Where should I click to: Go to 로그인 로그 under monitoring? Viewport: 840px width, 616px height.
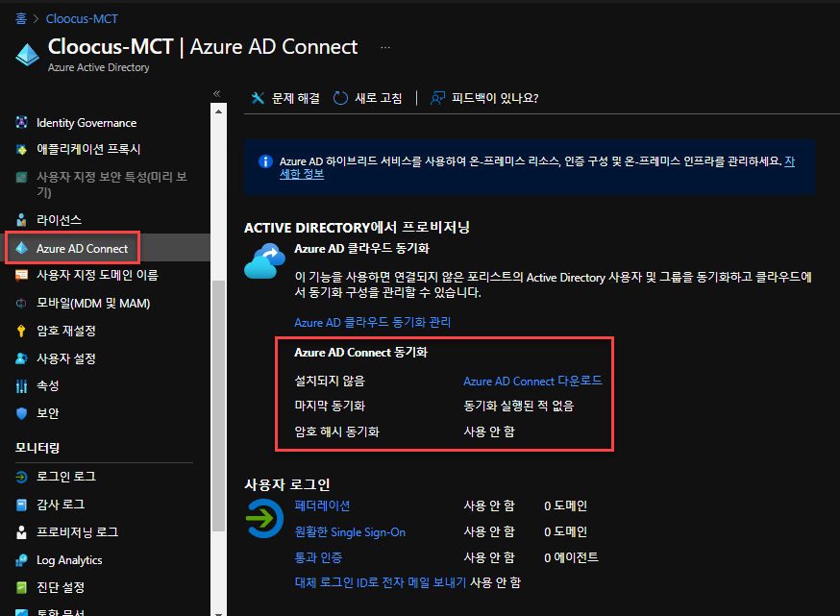point(66,477)
